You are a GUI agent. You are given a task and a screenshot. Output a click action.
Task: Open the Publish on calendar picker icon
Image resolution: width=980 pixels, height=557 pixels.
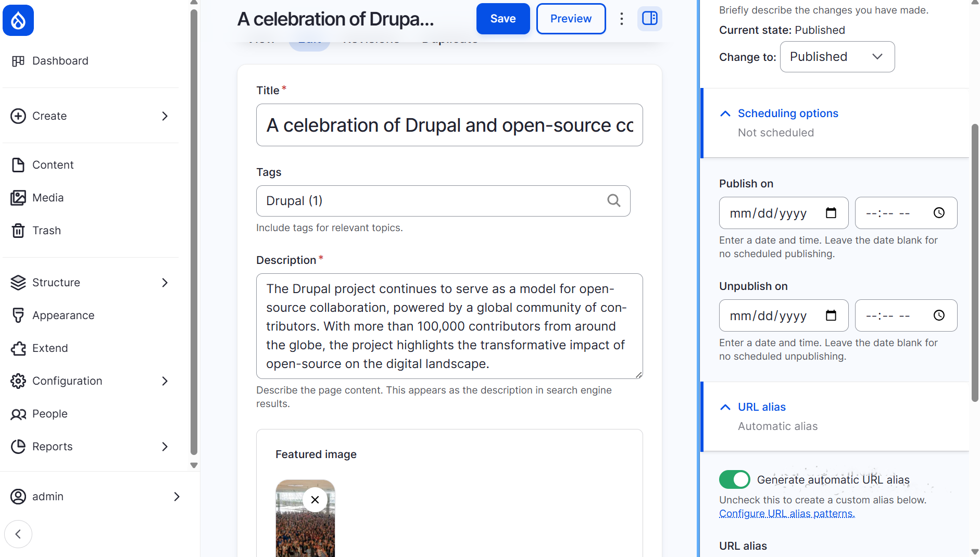(831, 213)
